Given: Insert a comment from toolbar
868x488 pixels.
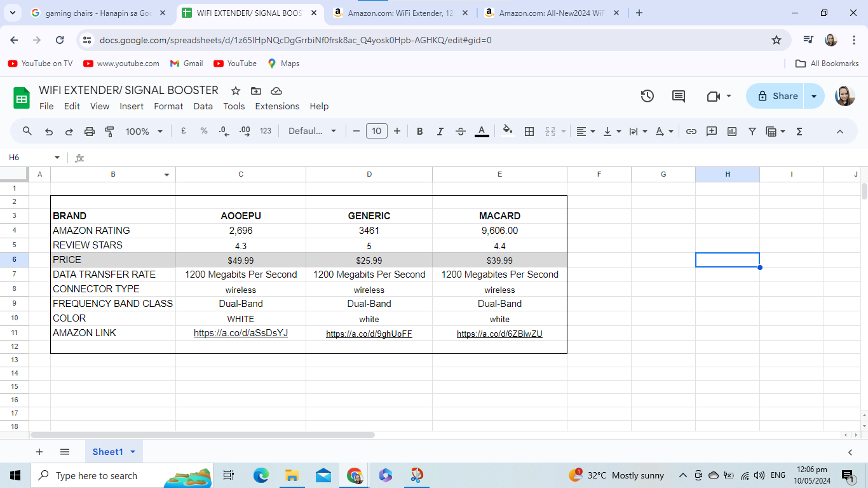Looking at the screenshot, I should (712, 132).
